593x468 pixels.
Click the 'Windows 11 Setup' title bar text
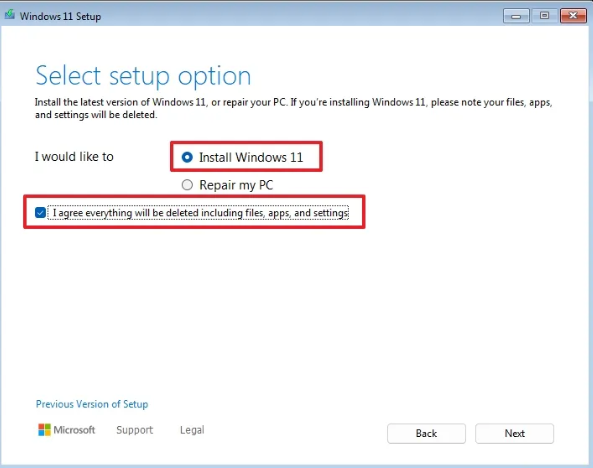click(x=61, y=16)
